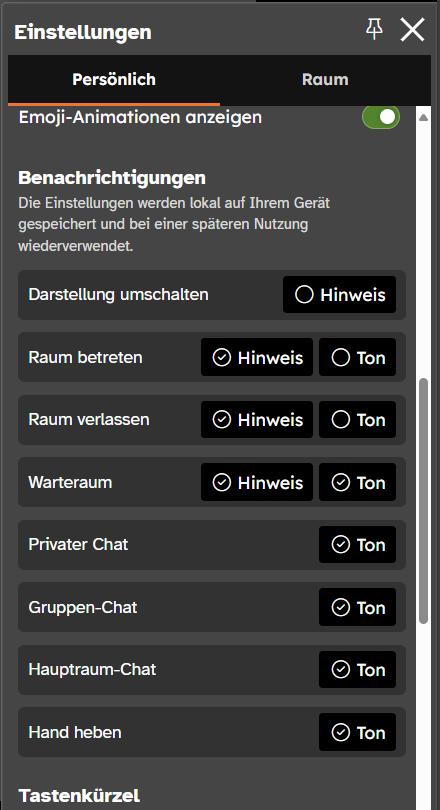Image resolution: width=440 pixels, height=810 pixels.
Task: Switch to the Raum tab
Action: pos(325,80)
